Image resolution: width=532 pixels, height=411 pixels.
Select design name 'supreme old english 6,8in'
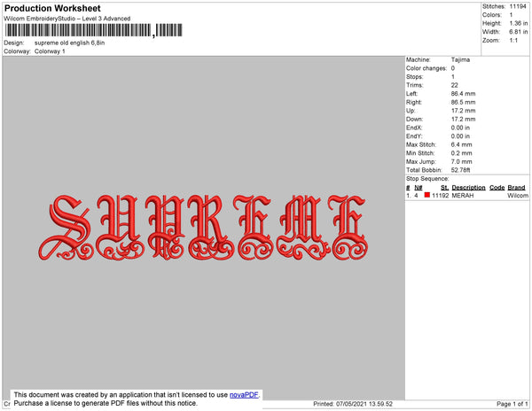69,43
